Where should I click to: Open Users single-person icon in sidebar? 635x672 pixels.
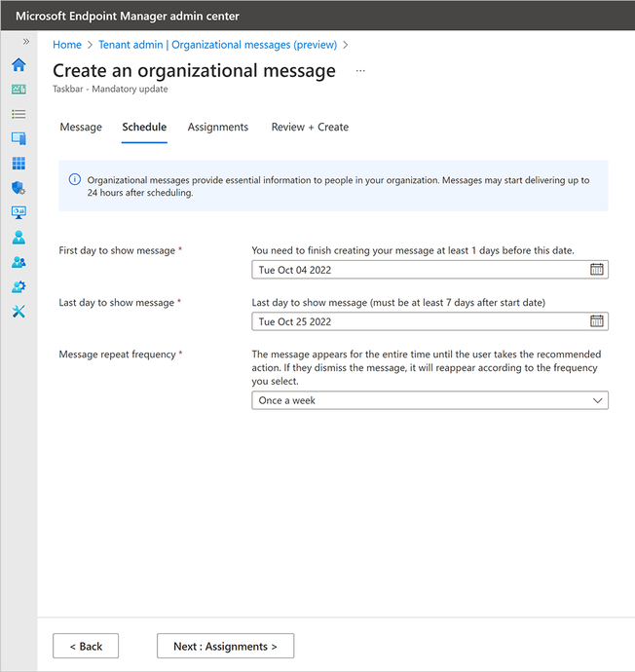pyautogui.click(x=19, y=238)
